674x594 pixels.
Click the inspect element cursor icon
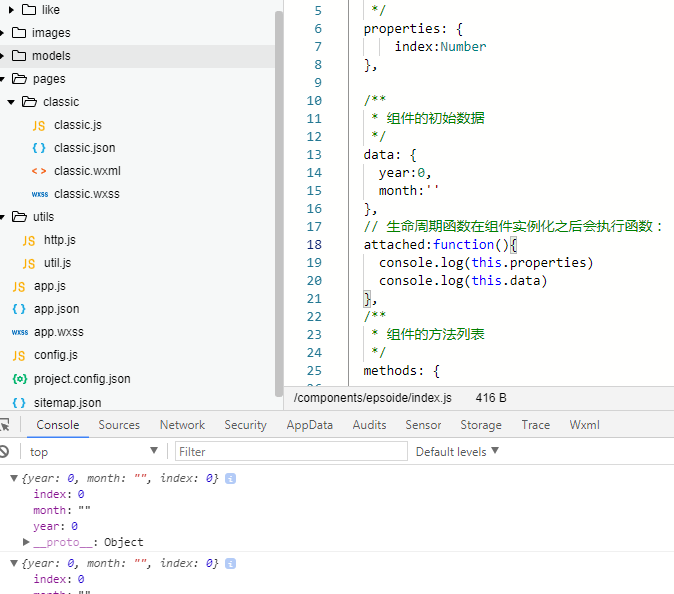point(4,425)
